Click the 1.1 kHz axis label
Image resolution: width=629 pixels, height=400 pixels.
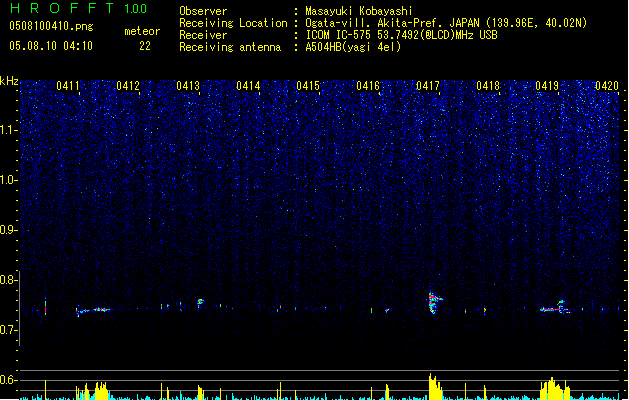(8, 131)
